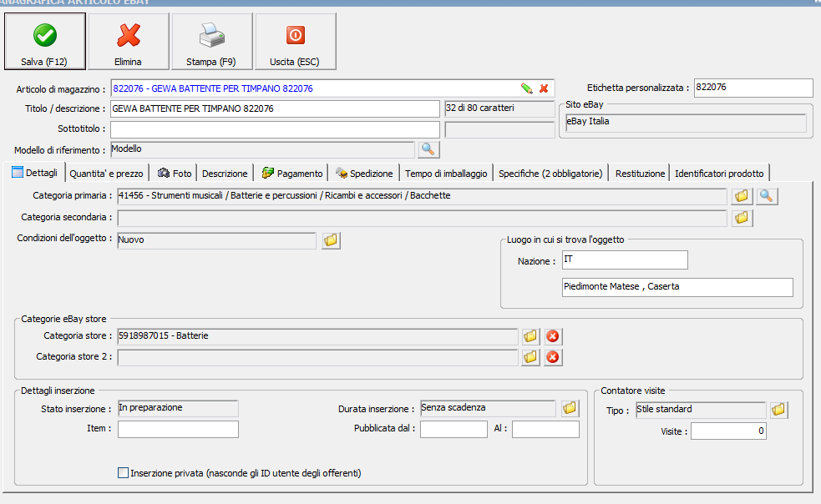Viewport: 821px width, 504px height.
Task: Click the Condizioni dell'oggetto Nuovo field
Action: 216,240
